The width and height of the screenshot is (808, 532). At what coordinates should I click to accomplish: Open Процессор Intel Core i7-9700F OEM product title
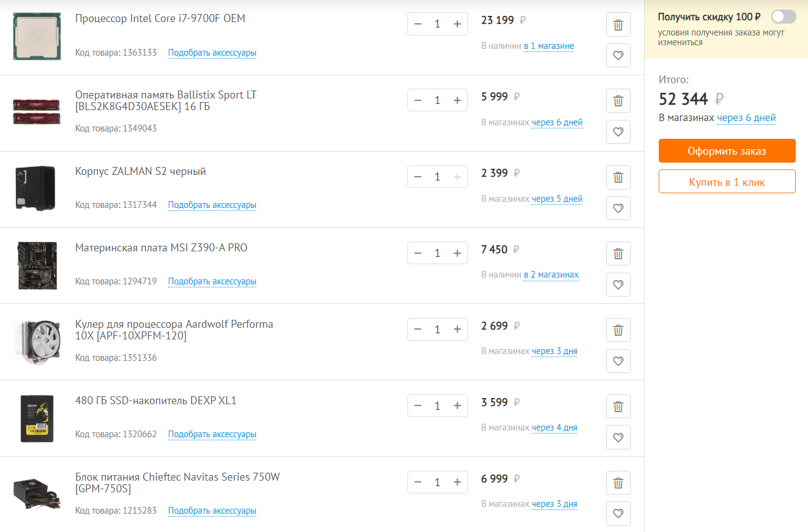click(x=160, y=18)
